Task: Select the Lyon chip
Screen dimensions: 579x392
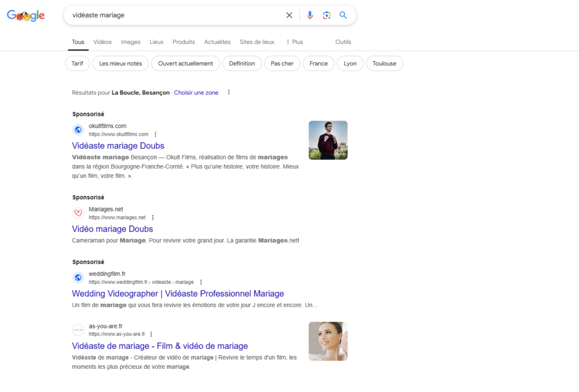Action: (x=350, y=63)
